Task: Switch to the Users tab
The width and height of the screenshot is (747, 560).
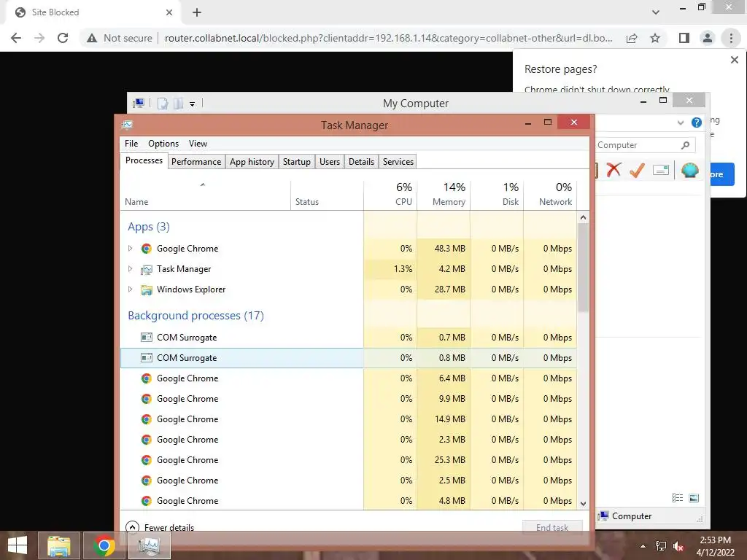Action: click(x=330, y=162)
